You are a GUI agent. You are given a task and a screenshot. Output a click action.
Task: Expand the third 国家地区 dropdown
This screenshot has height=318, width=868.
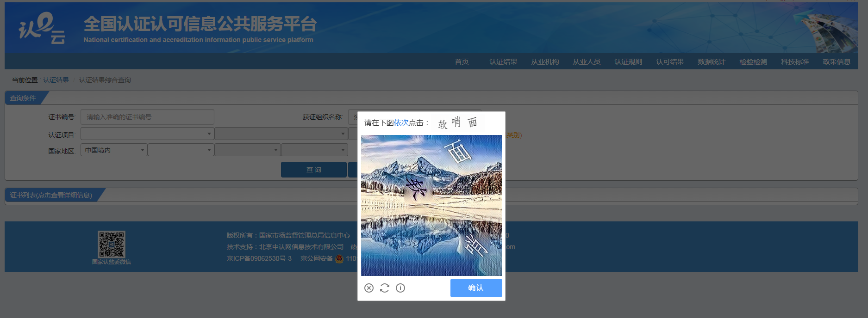pyautogui.click(x=248, y=150)
